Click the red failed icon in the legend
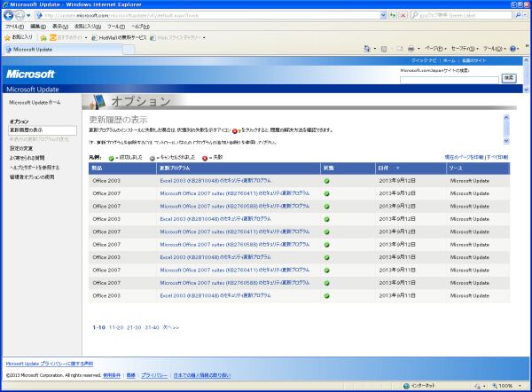This screenshot has width=532, height=392. [206, 156]
